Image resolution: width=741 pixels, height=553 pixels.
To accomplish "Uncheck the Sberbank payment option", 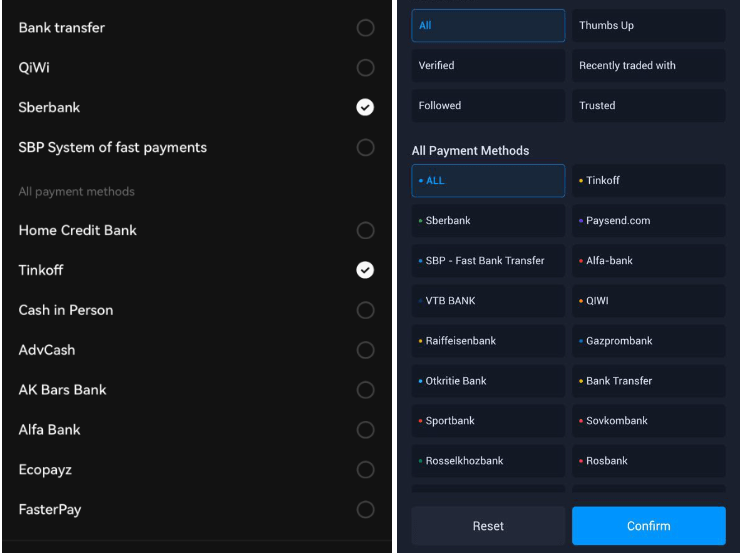I will pos(365,107).
